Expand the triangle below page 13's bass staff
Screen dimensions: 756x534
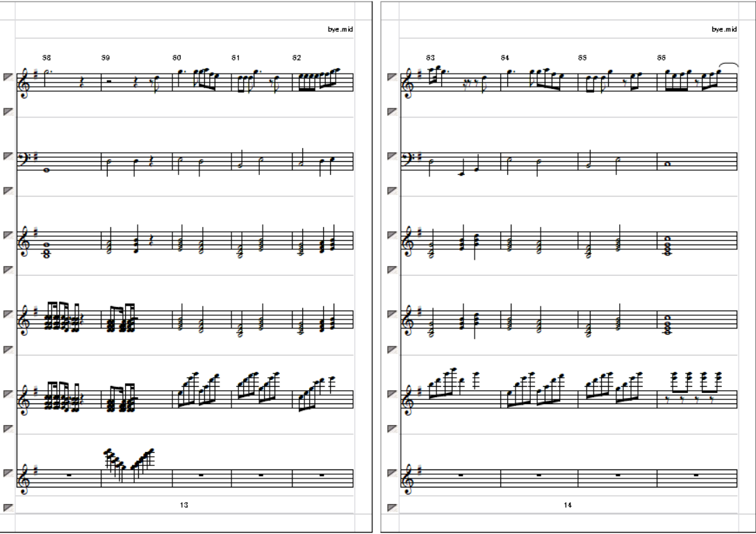(x=8, y=191)
